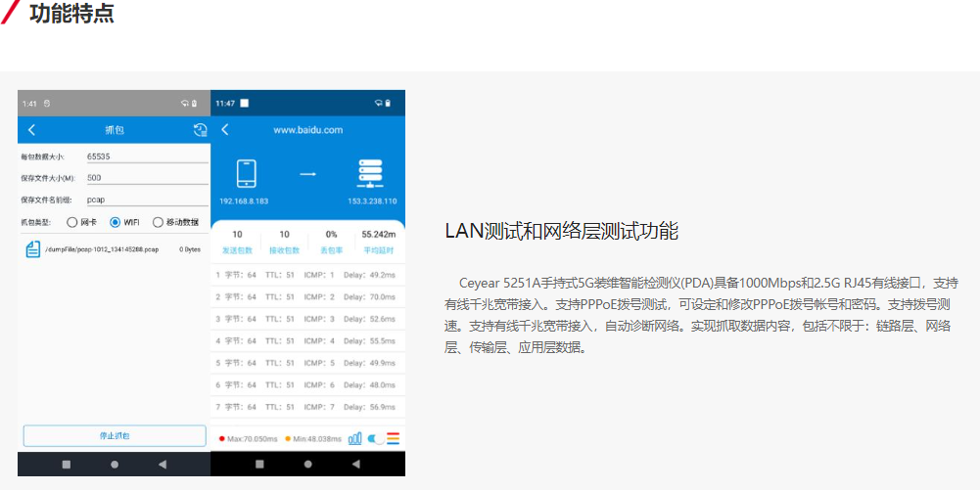Image resolution: width=980 pixels, height=490 pixels.
Task: Open capture history clock icon
Action: click(x=200, y=130)
